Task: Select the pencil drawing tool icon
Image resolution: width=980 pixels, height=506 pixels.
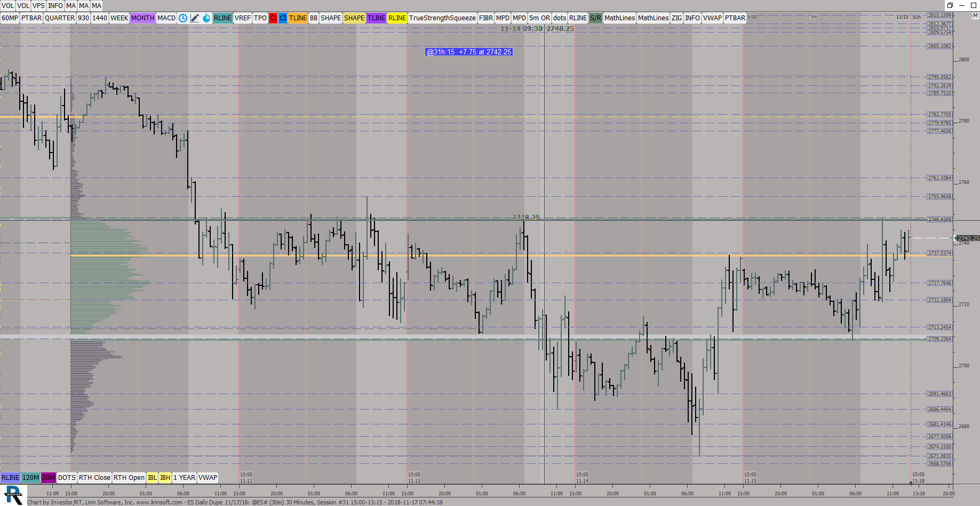Action: [x=195, y=18]
